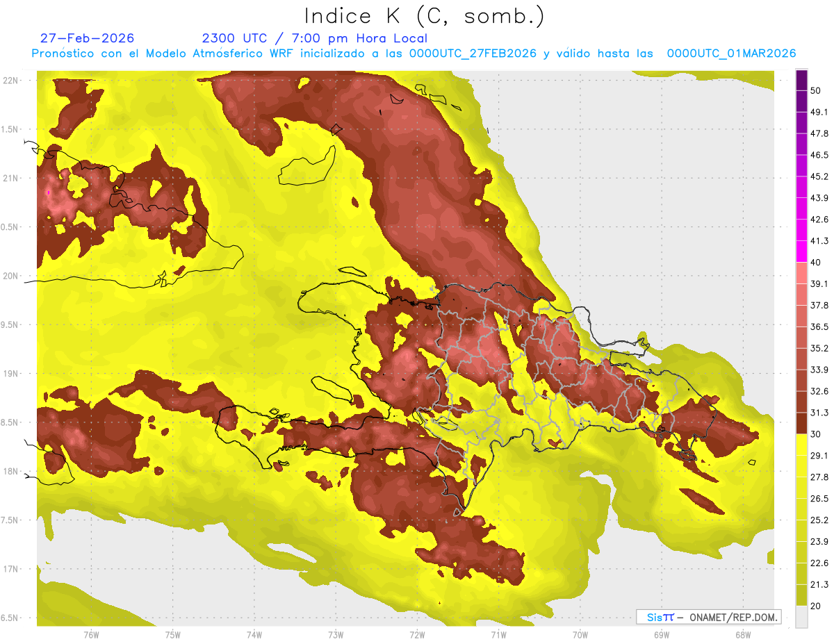
Task: Click the valid-until time "0000UTC_01MAR2026"
Action: (732, 53)
